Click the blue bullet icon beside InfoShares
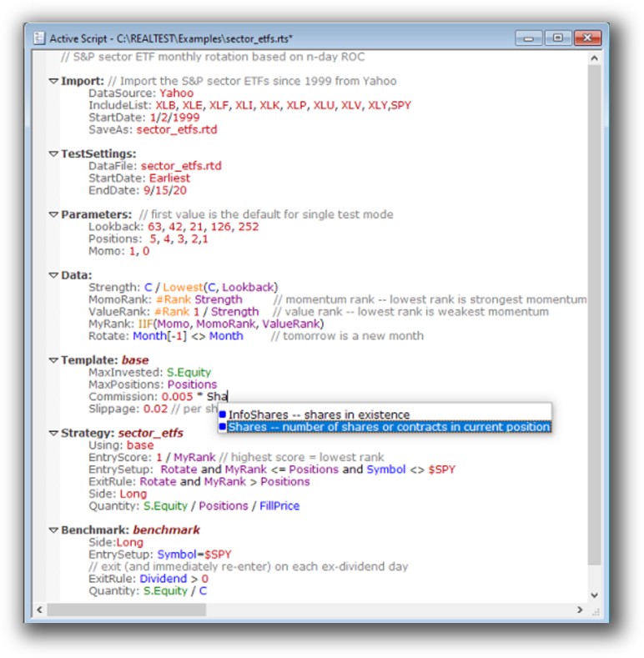 pyautogui.click(x=223, y=414)
